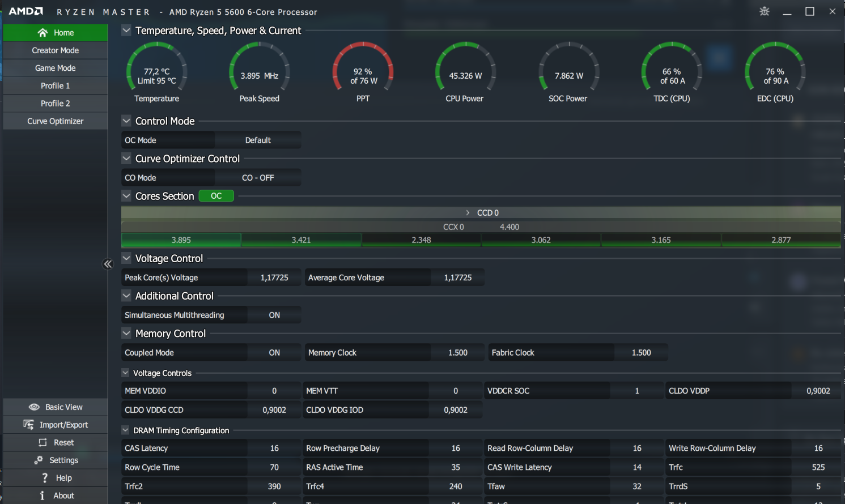Screen dimensions: 845x504
Task: Click the bug report icon in the title bar
Action: tap(765, 11)
